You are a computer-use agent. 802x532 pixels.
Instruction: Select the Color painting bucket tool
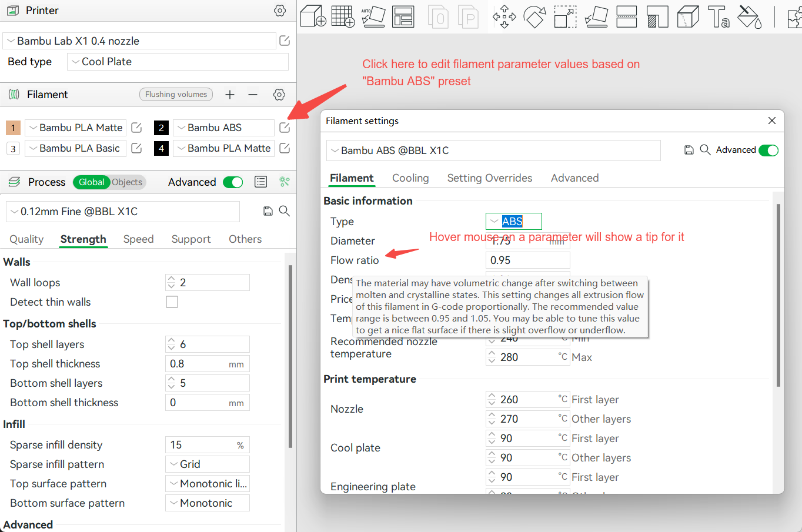point(750,16)
